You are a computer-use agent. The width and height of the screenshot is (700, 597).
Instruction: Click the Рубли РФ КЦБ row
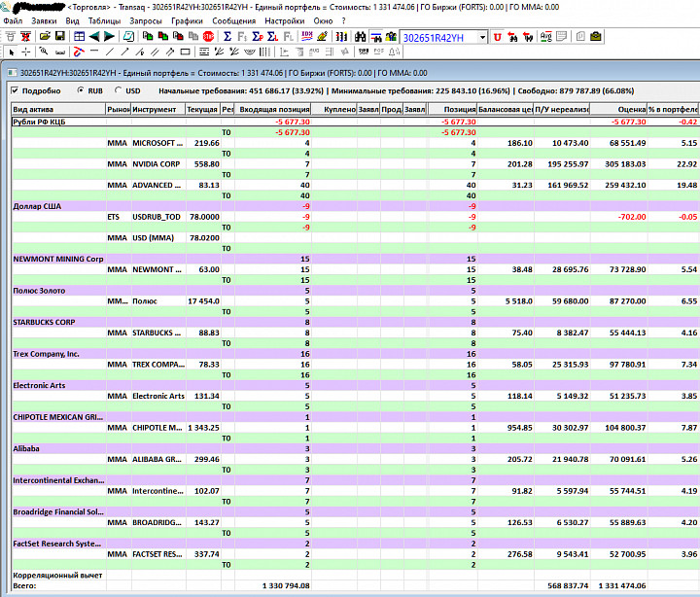(x=356, y=122)
